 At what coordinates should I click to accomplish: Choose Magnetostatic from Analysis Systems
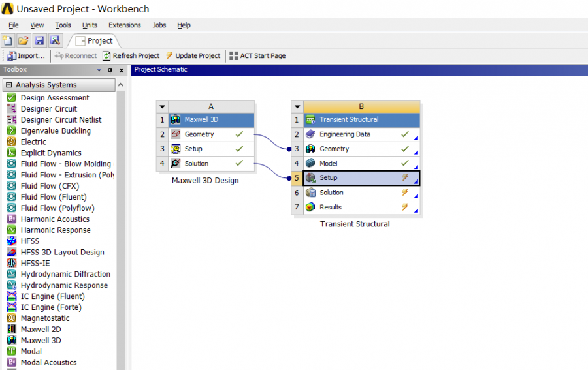point(44,318)
